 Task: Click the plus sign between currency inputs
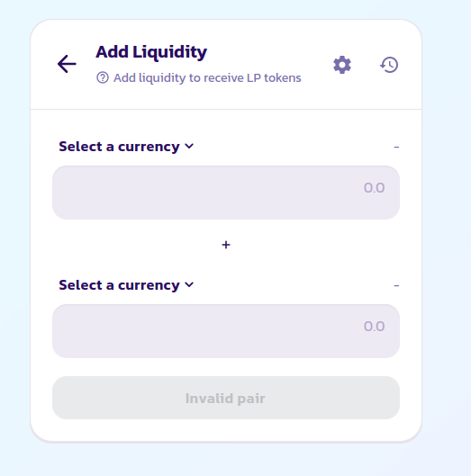(226, 245)
